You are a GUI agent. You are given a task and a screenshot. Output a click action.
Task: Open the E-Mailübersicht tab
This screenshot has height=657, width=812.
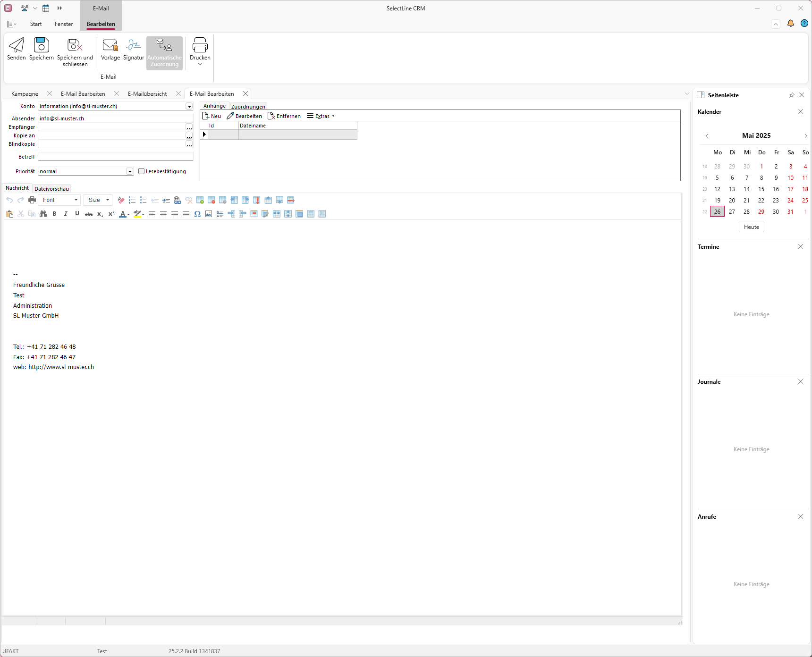pyautogui.click(x=147, y=94)
